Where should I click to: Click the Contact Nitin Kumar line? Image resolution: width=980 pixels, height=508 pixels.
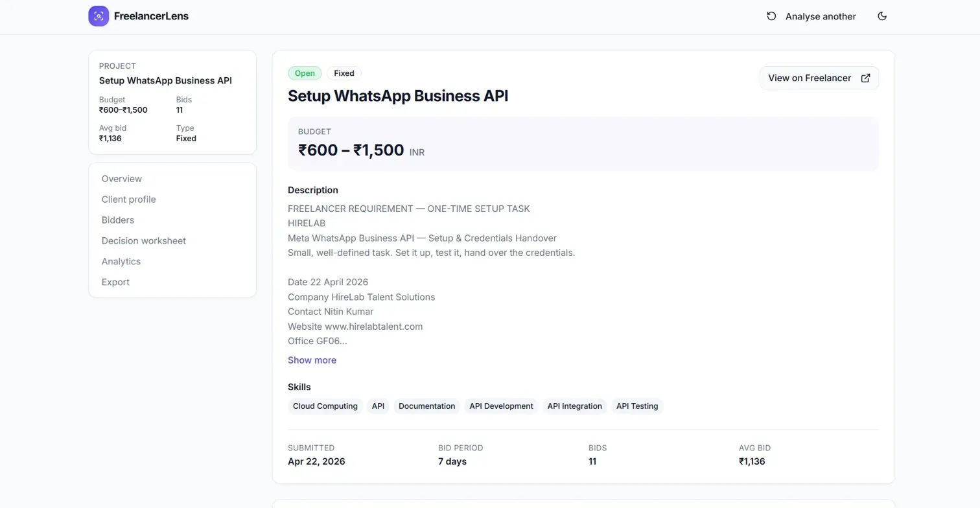pyautogui.click(x=331, y=312)
